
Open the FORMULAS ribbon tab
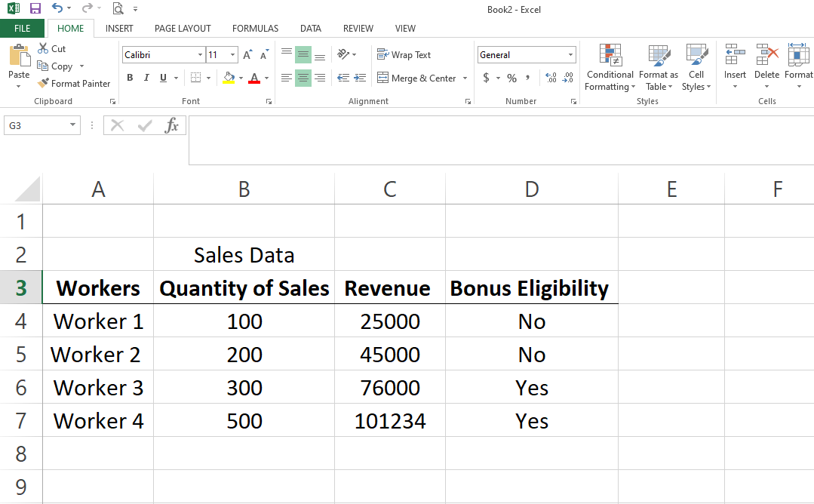point(255,29)
